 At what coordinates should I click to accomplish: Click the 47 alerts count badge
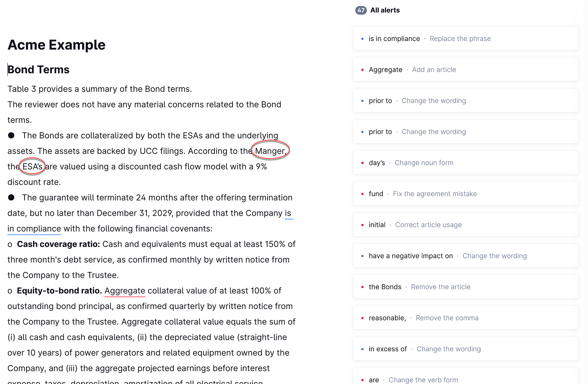coord(361,10)
